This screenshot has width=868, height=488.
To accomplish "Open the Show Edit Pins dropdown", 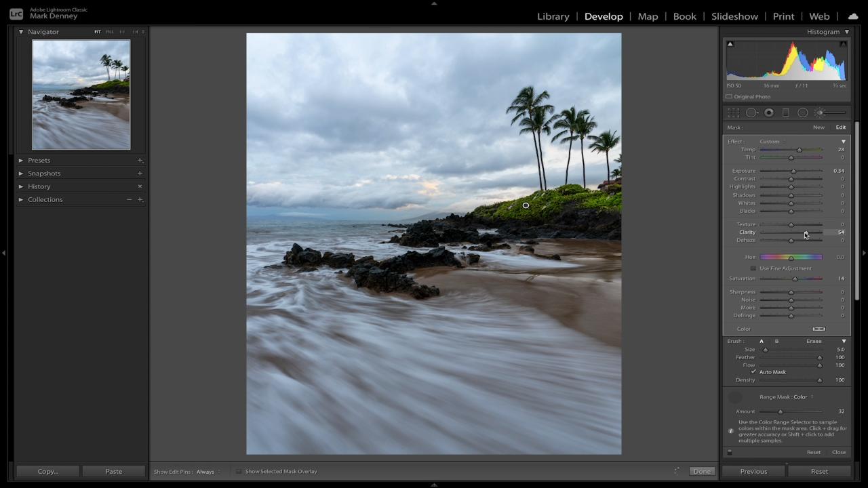I will pos(208,472).
